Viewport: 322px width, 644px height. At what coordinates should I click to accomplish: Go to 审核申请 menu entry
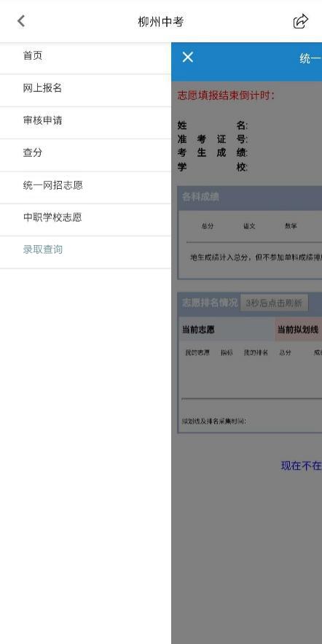(85, 120)
